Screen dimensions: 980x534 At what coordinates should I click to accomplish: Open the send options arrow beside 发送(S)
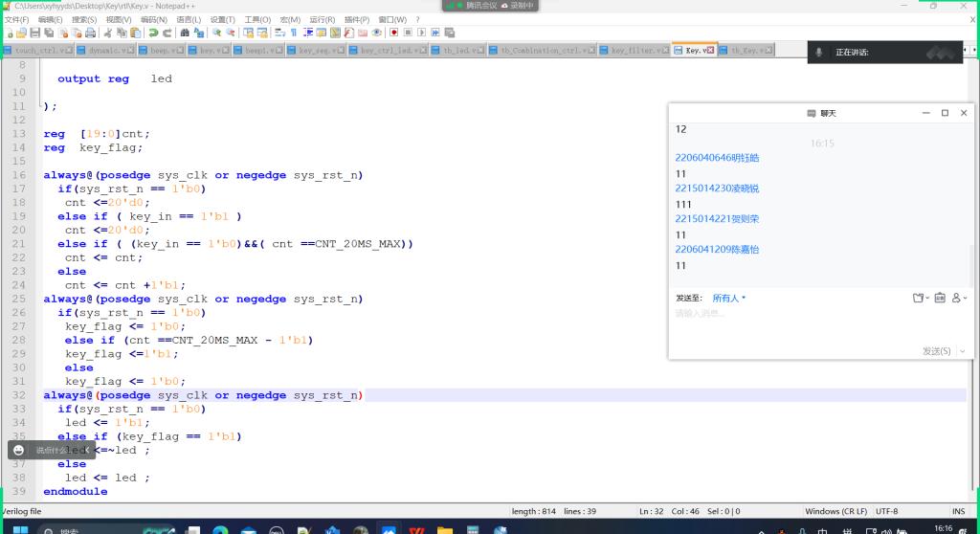(x=960, y=351)
